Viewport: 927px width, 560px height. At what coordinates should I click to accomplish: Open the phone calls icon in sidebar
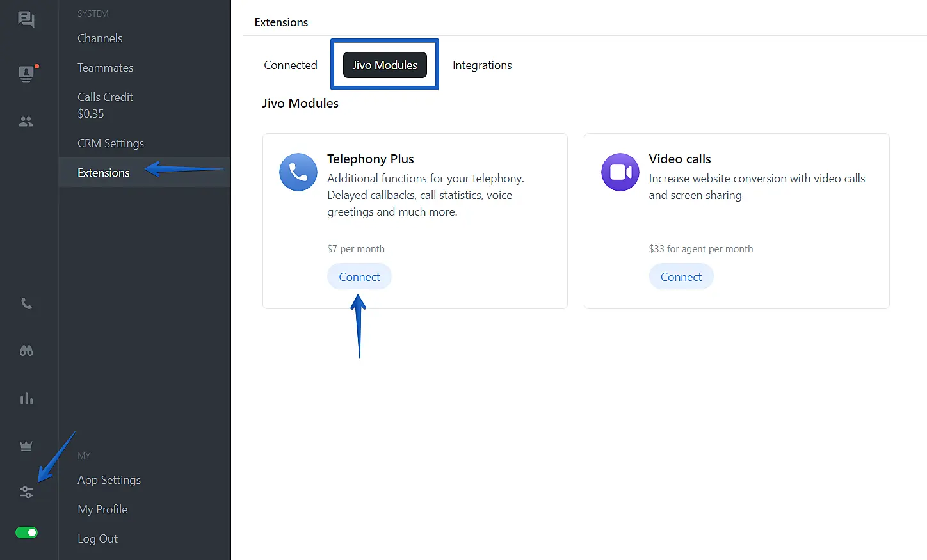pyautogui.click(x=26, y=303)
